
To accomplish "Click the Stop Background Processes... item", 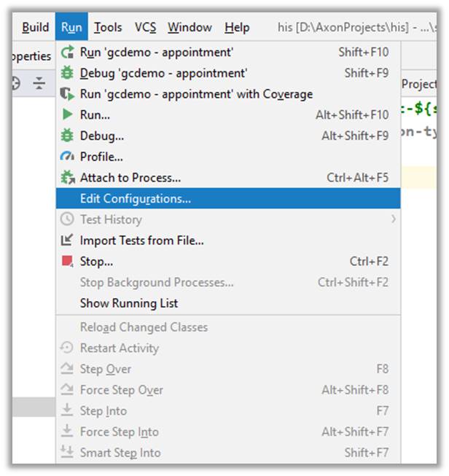I will tap(157, 282).
